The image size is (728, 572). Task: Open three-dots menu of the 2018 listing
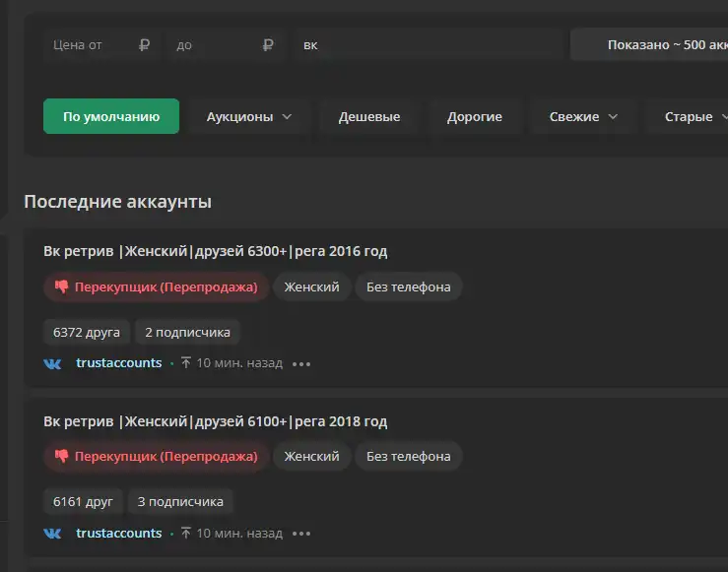pyautogui.click(x=301, y=534)
